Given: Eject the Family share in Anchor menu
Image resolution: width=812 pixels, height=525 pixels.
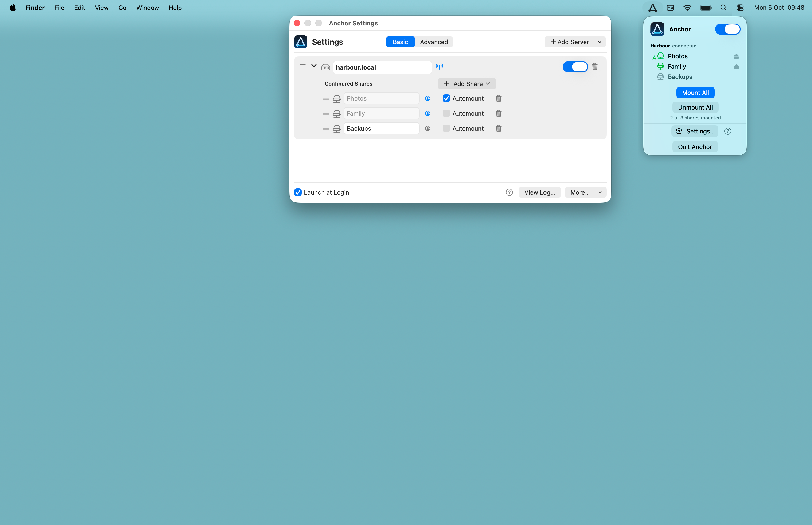Looking at the screenshot, I should [x=736, y=67].
